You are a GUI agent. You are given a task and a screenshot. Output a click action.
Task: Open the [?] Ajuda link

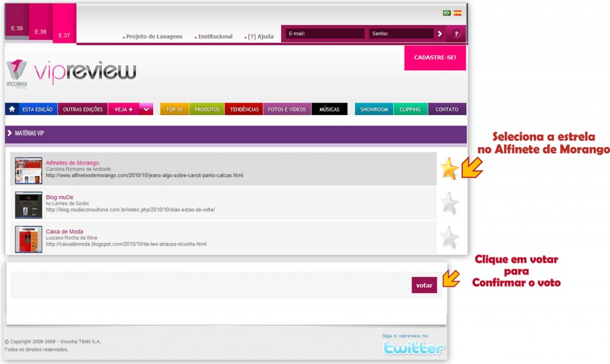(261, 36)
